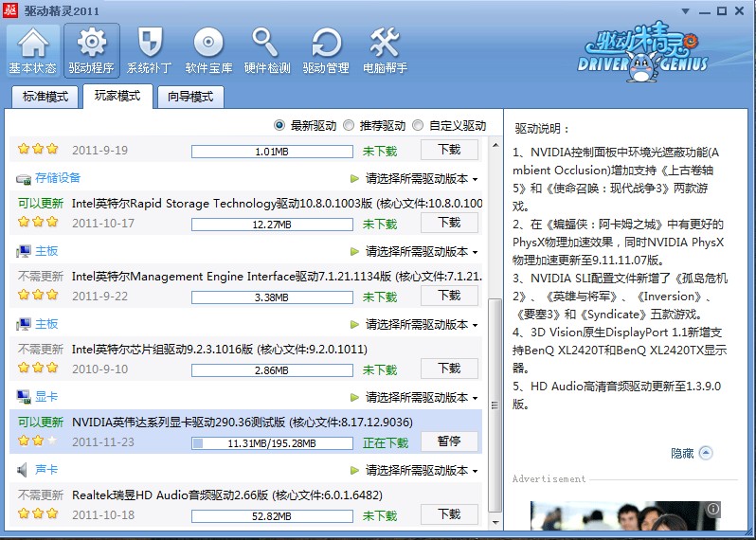Click the advertisement image thumbnail
This screenshot has width=756, height=540.
point(625,516)
